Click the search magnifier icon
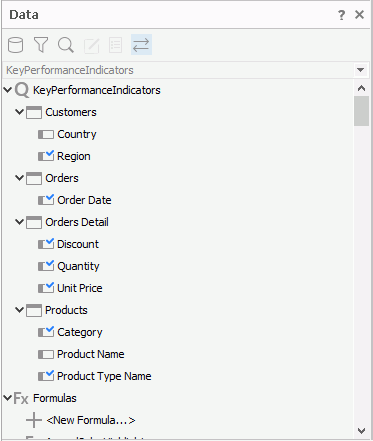This screenshot has width=373, height=441. 66,45
